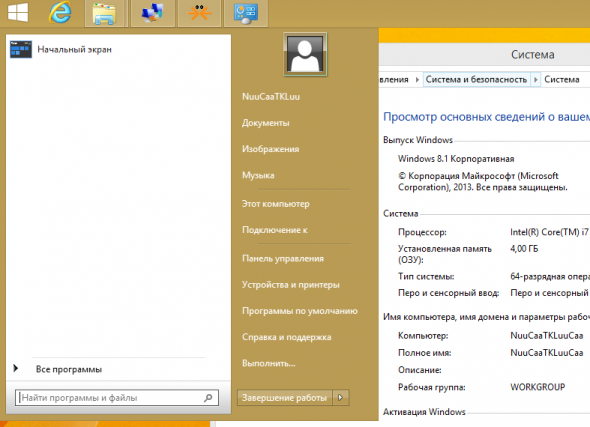Screen dimensions: 590x427
Task: Click the WORKGROUP value
Action: (x=538, y=387)
